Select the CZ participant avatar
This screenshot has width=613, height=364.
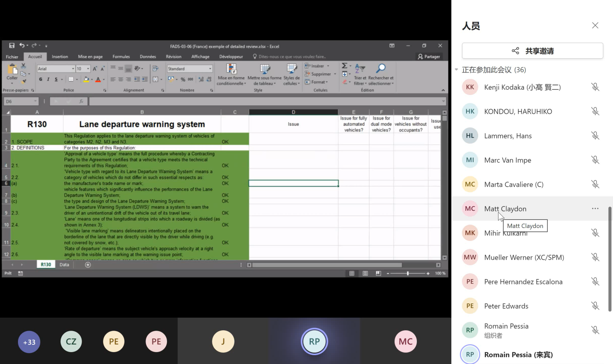click(71, 342)
